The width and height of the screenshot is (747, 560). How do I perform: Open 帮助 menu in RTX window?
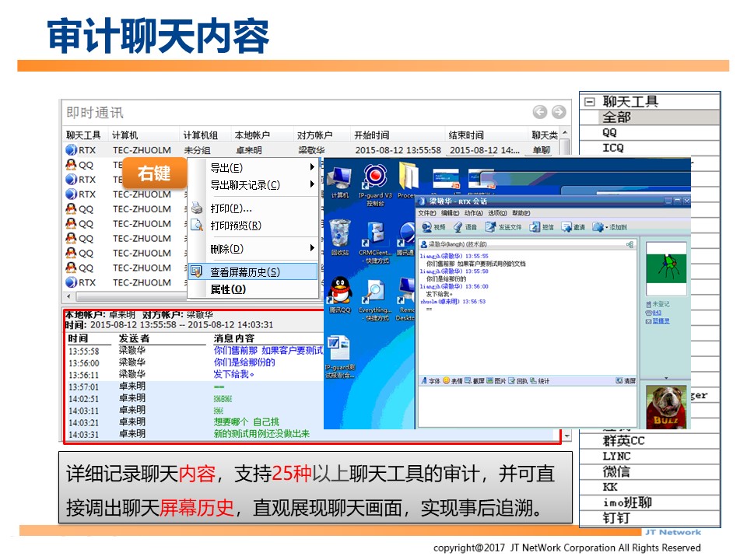[521, 213]
